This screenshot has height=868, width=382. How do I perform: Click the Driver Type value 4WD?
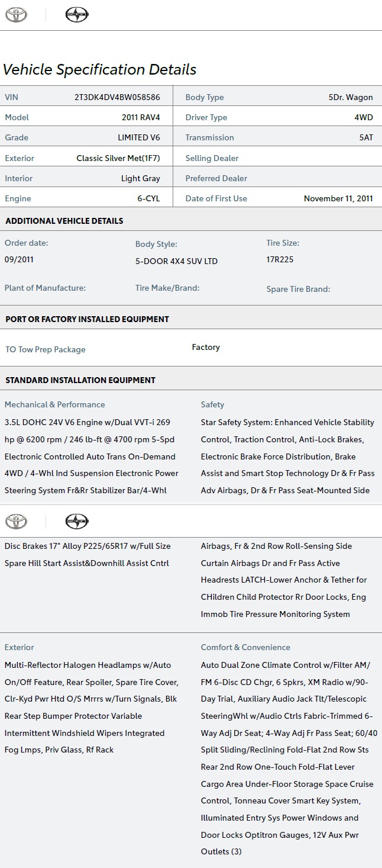point(364,117)
